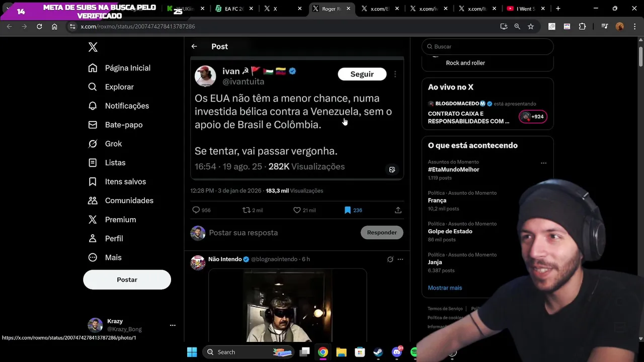Screen dimensions: 644x362
Task: Click the Responder button
Action: (382, 232)
